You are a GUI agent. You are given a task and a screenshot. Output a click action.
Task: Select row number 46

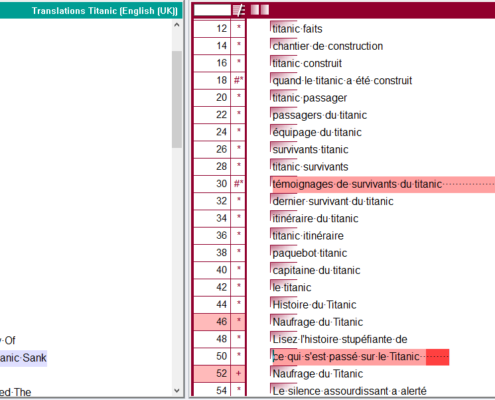tap(222, 322)
